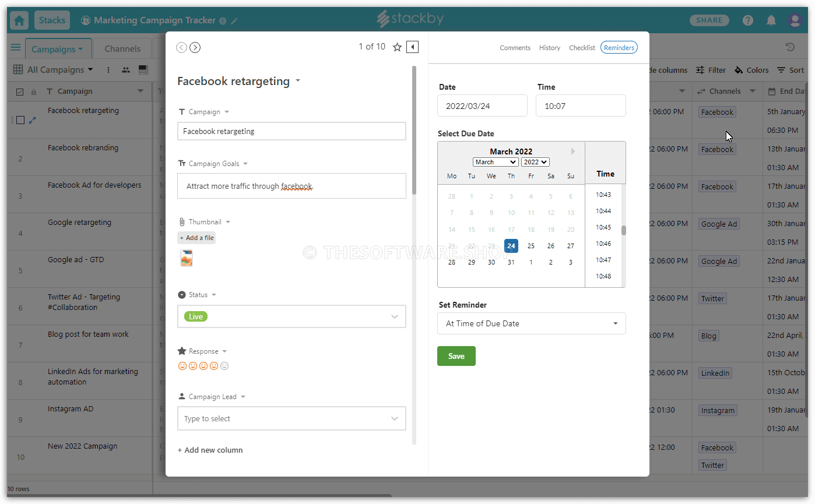Open the Campaign Goals field options
The width and height of the screenshot is (815, 504).
coord(245,164)
